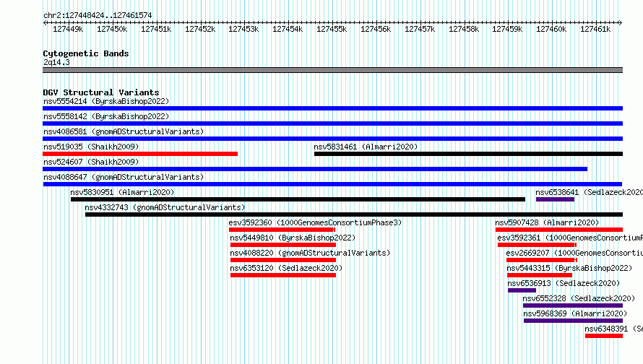Click the blue bar of nsv5558142
The image size is (643, 364).
pyautogui.click(x=332, y=123)
